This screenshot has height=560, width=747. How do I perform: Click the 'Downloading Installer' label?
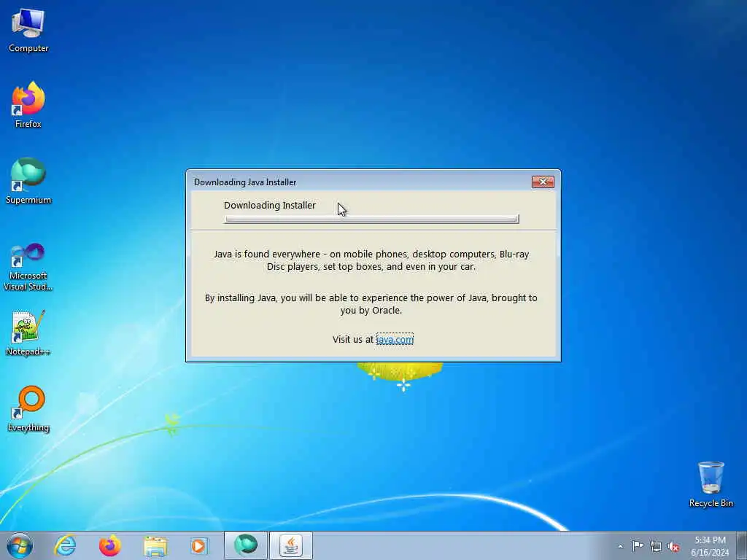270,205
